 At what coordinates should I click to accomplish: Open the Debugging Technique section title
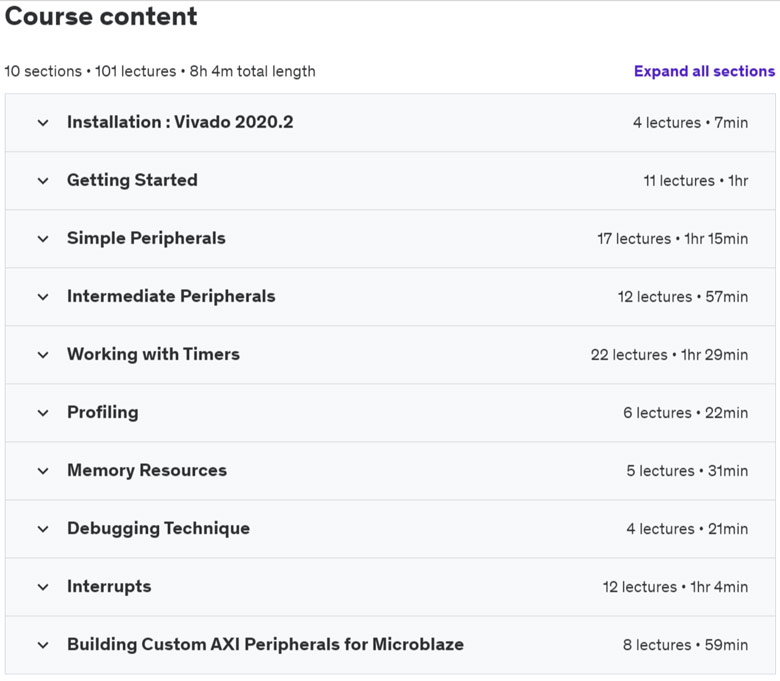[158, 528]
